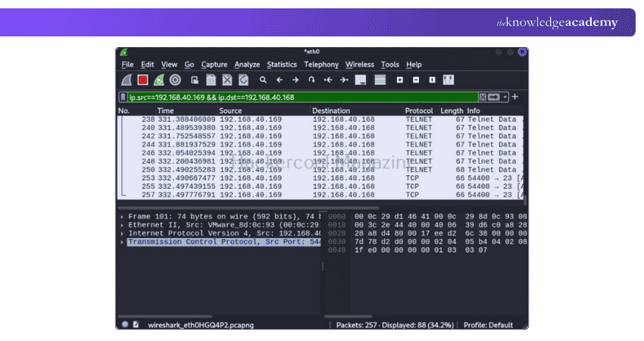Expand Internet Protocol Version 4 node
The image size is (644, 341).
pyautogui.click(x=122, y=233)
